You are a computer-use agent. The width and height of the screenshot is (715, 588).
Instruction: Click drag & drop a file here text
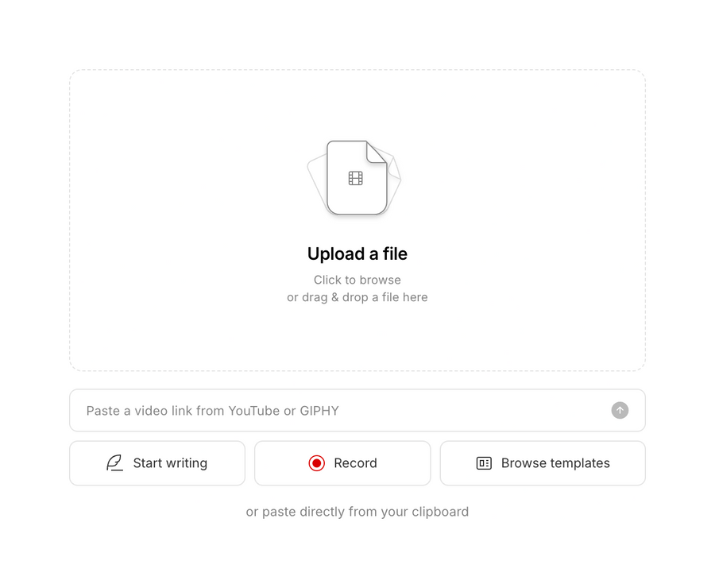357,297
